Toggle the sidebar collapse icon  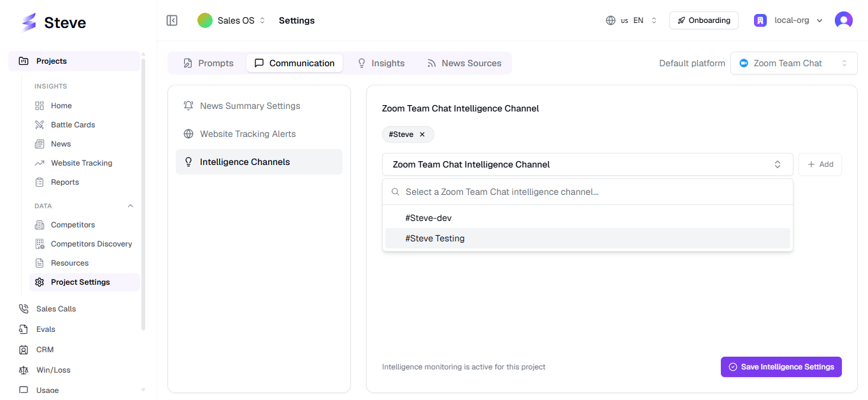(172, 20)
